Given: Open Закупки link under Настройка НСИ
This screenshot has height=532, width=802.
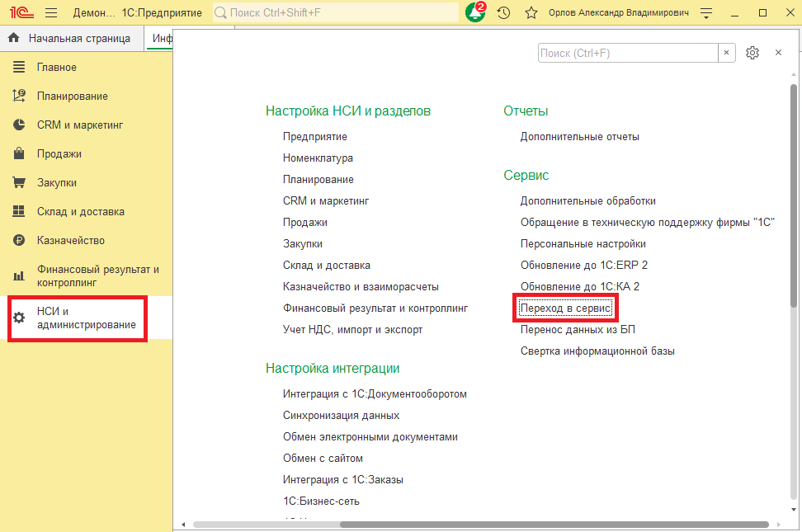Looking at the screenshot, I should click(303, 244).
